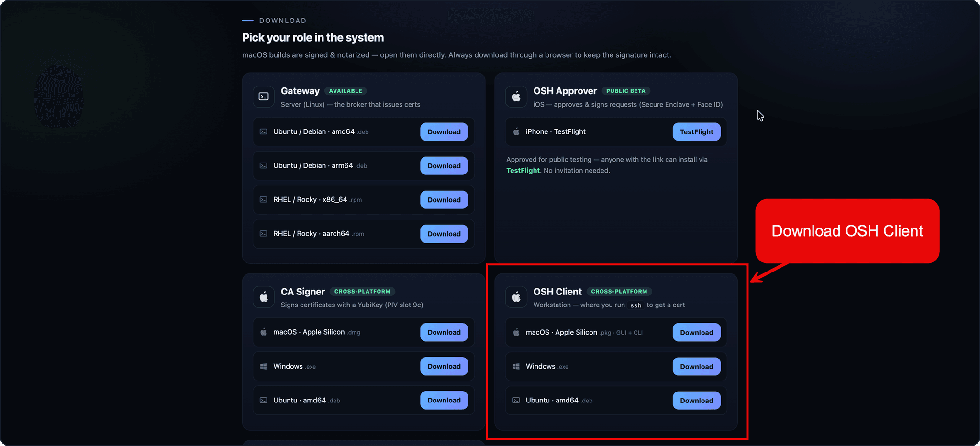Image resolution: width=980 pixels, height=446 pixels.
Task: Click 'Windows' label in OSH Client
Action: click(540, 366)
